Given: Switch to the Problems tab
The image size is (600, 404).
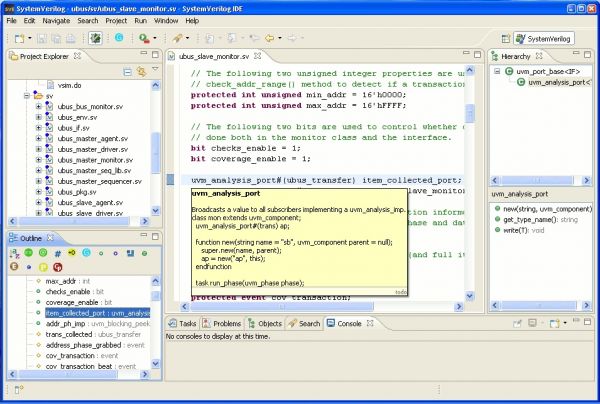Looking at the screenshot, I should coord(227,324).
